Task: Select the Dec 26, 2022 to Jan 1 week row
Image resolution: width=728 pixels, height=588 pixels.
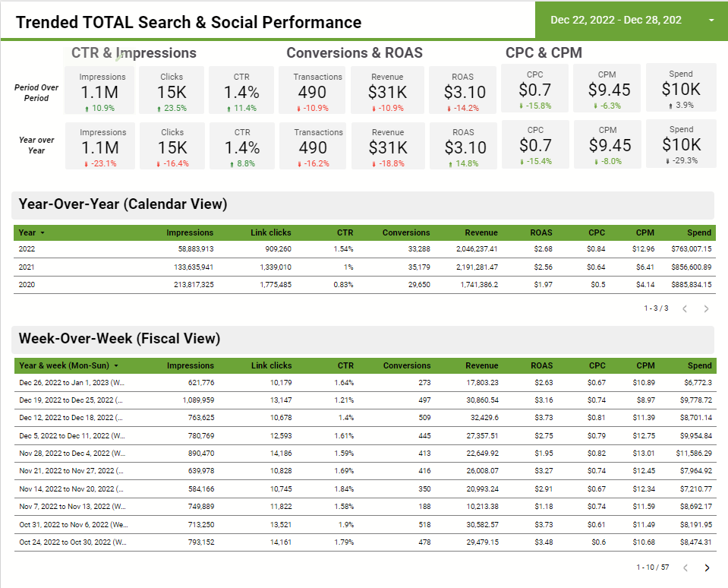Action: [x=365, y=383]
